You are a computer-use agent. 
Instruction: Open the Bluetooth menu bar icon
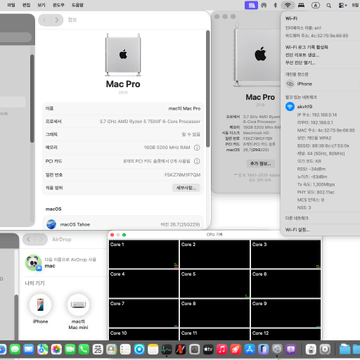(x=275, y=5)
